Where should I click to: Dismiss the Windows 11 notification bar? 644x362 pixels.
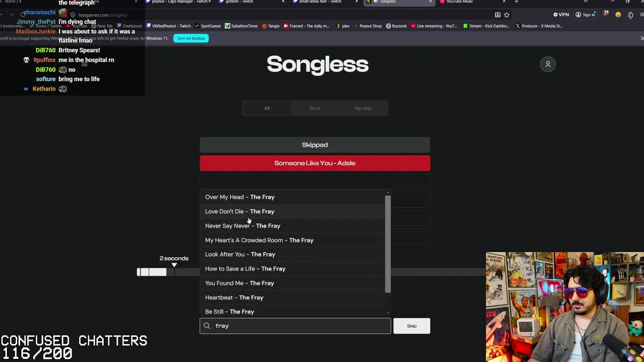(642, 38)
